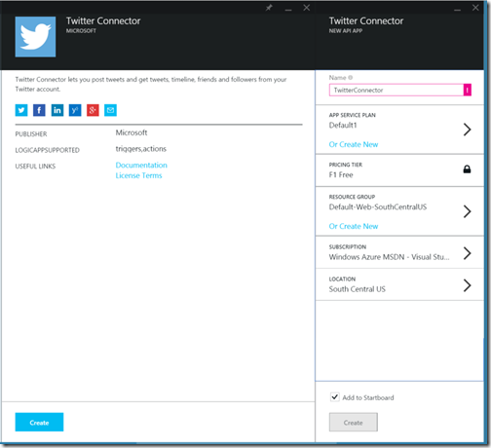This screenshot has width=491, height=448.
Task: Share via the Facebook icon
Action: click(39, 110)
